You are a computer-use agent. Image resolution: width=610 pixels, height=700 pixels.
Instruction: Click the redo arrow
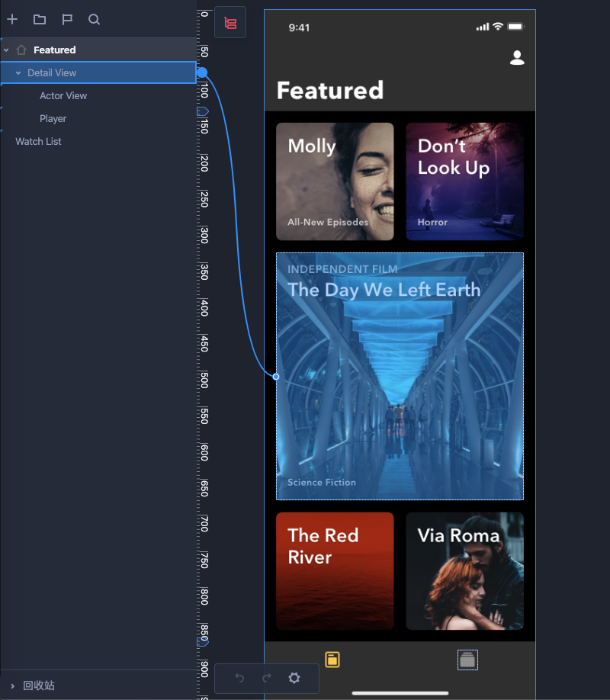click(267, 678)
